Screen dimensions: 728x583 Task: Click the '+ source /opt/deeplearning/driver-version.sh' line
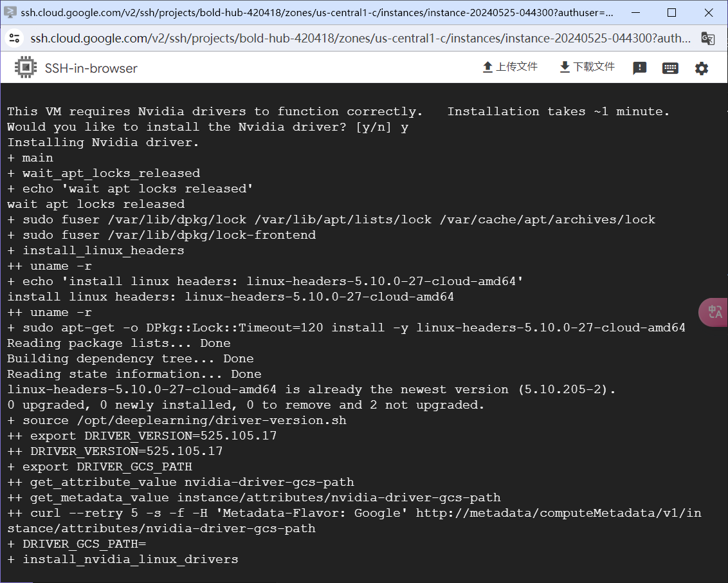point(177,420)
